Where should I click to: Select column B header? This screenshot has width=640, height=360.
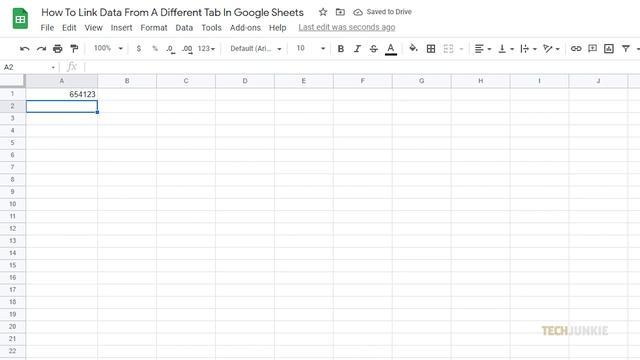tap(127, 81)
